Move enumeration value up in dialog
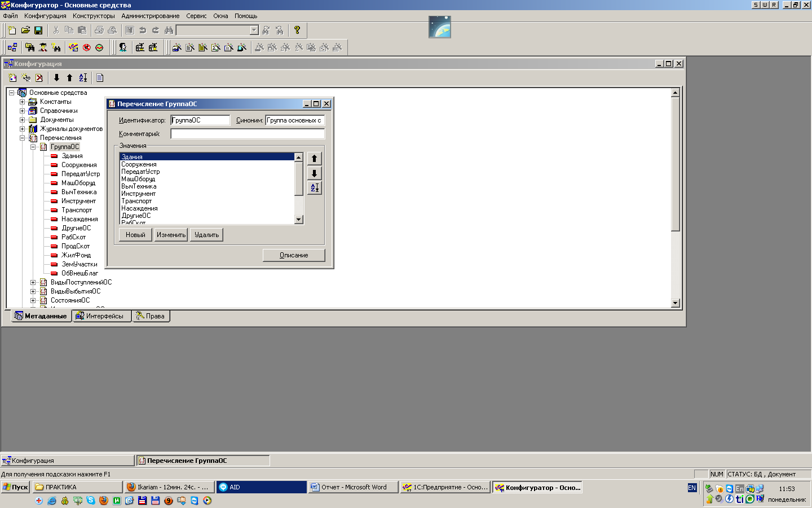 (x=315, y=159)
